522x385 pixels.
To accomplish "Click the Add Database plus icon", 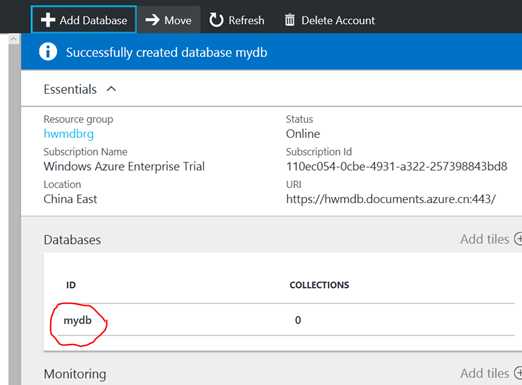I will [48, 20].
